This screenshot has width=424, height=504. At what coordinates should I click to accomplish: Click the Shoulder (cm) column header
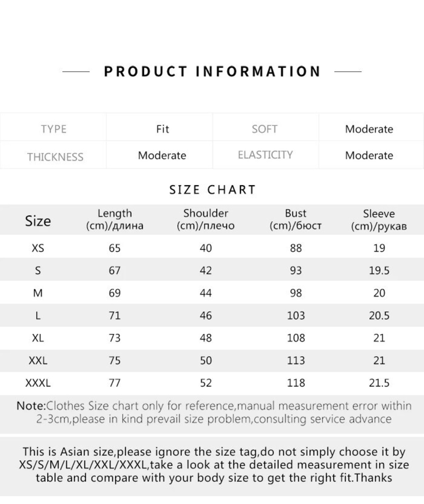click(x=206, y=219)
